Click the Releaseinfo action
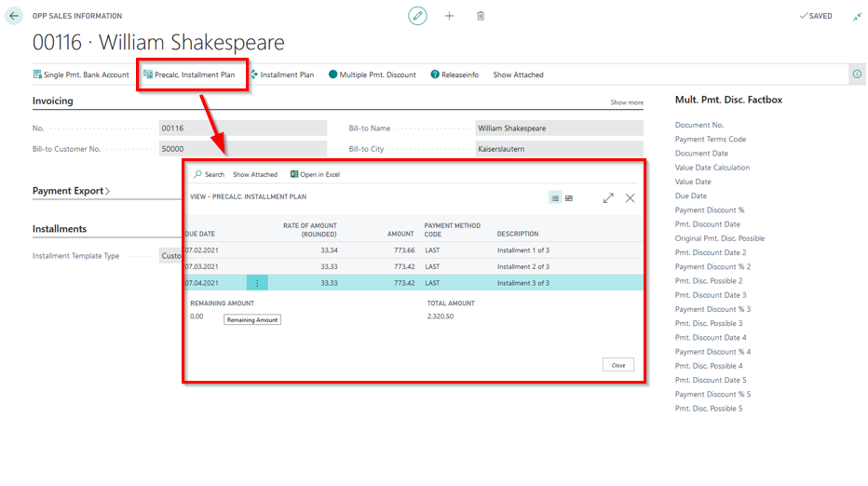This screenshot has height=486, width=868. 454,74
